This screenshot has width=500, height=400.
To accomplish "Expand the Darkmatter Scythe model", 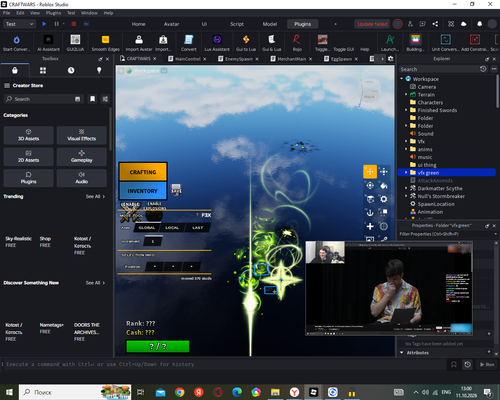I will (x=406, y=188).
